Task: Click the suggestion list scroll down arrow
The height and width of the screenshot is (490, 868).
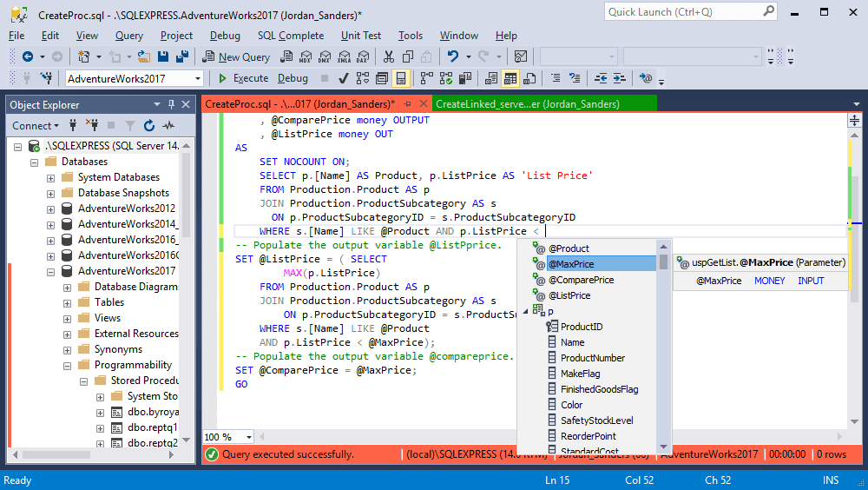Action: 663,447
